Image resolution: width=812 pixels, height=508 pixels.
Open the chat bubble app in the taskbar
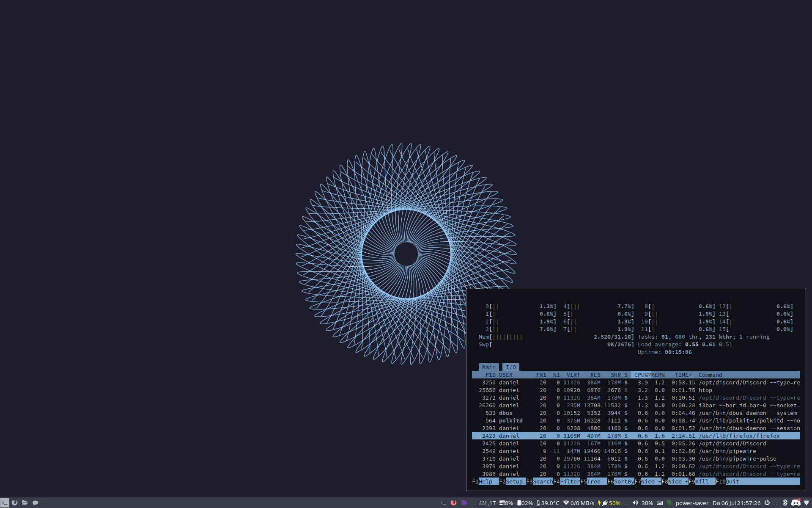pos(36,503)
